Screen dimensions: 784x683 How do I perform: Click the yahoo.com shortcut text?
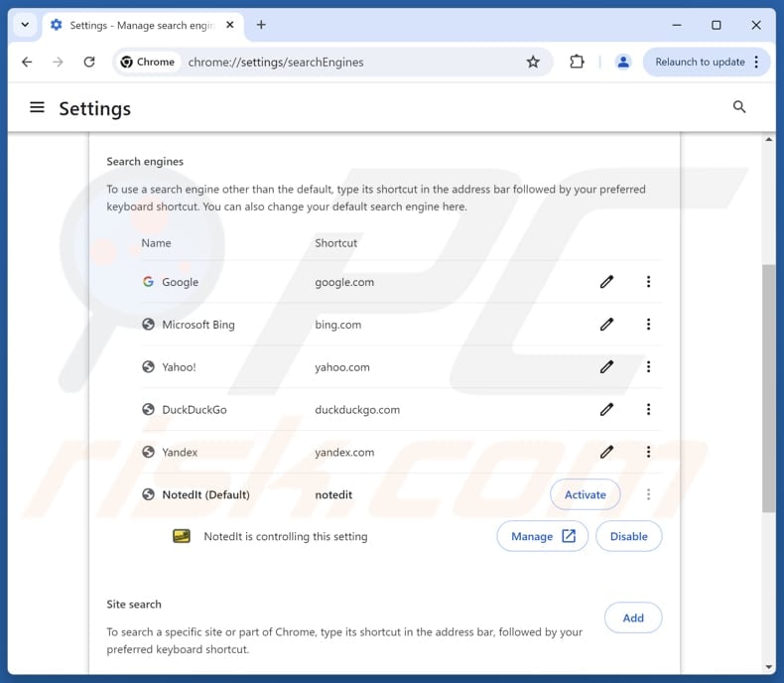point(342,367)
